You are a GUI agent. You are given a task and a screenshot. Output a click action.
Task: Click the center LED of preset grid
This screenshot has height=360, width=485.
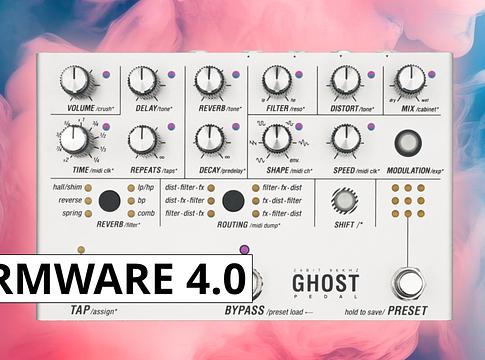pyautogui.click(x=408, y=201)
